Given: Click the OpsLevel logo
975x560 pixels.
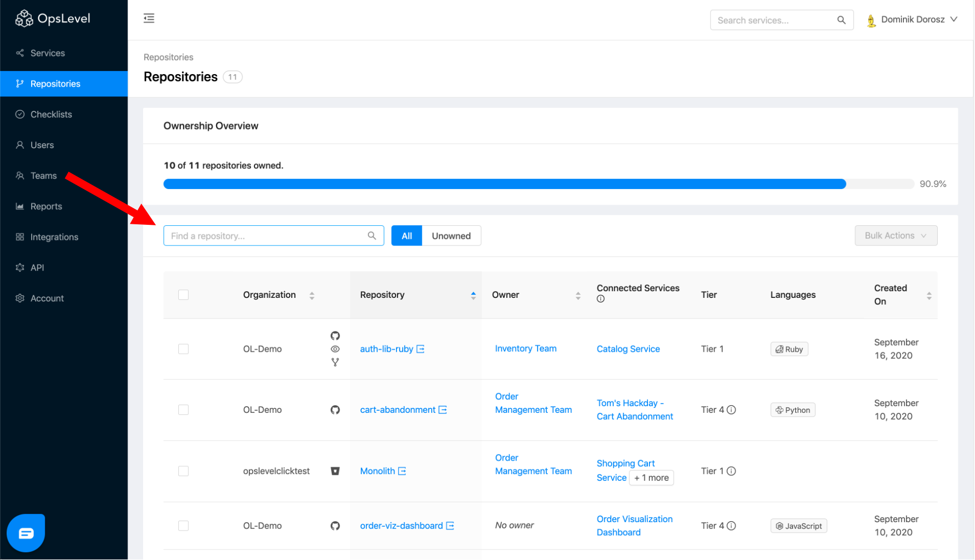Looking at the screenshot, I should [52, 19].
